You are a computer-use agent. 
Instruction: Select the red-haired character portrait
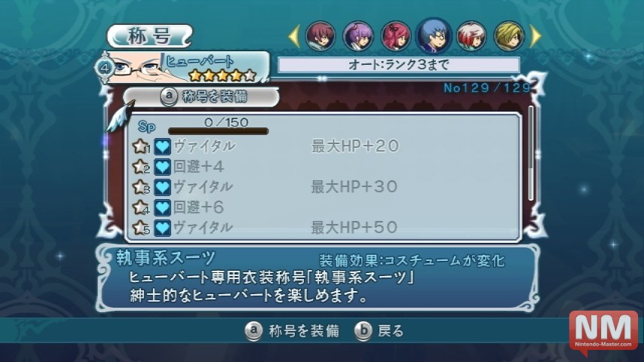[x=396, y=36]
